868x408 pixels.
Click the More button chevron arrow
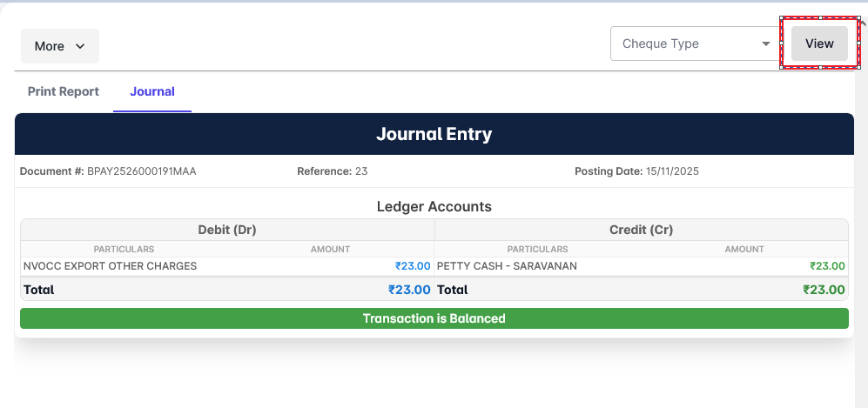coord(80,46)
